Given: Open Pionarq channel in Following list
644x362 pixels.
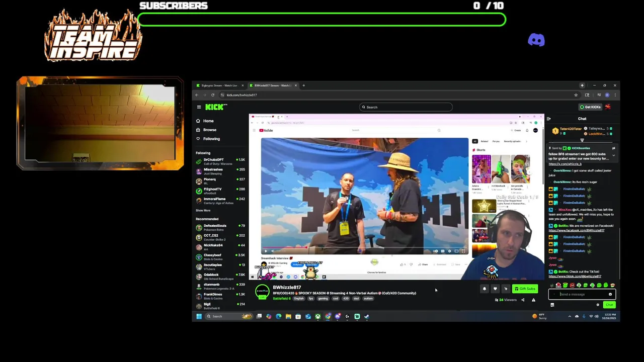Looking at the screenshot, I should [x=220, y=180].
